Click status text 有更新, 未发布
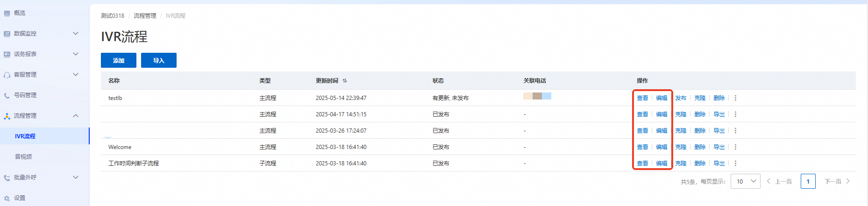 click(x=450, y=98)
